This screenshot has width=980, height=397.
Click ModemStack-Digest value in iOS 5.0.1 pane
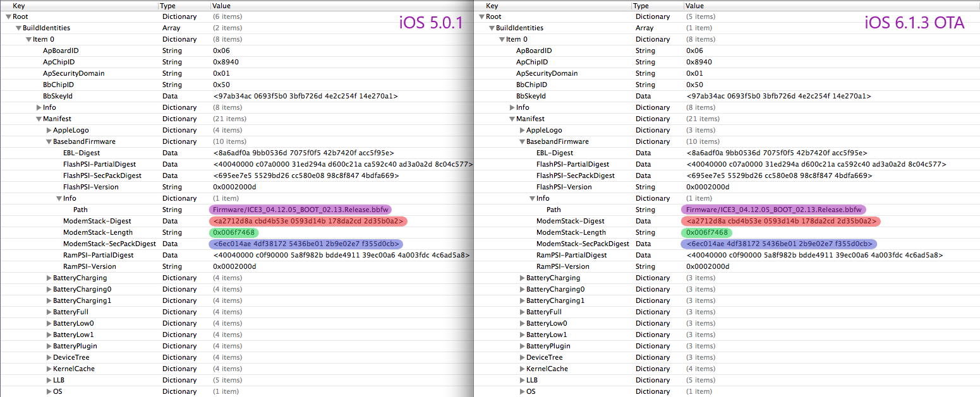308,221
